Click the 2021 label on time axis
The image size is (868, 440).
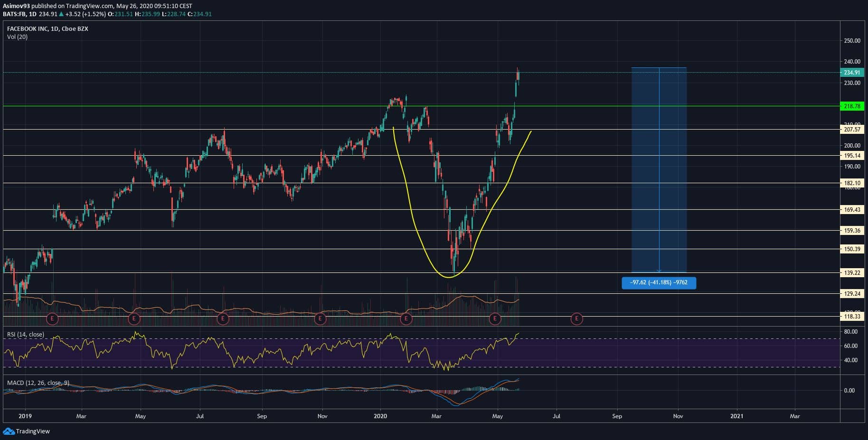click(736, 416)
